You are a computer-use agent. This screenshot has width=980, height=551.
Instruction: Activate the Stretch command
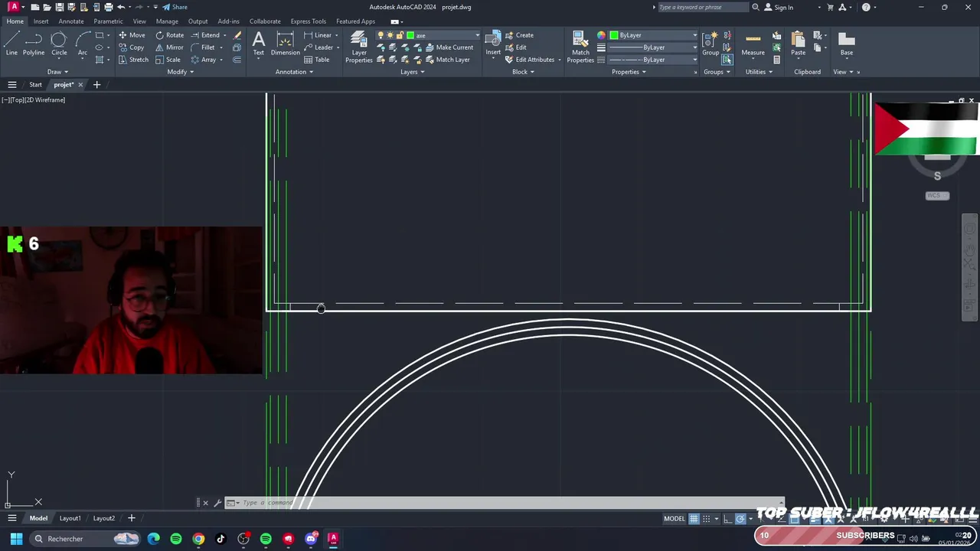click(133, 60)
